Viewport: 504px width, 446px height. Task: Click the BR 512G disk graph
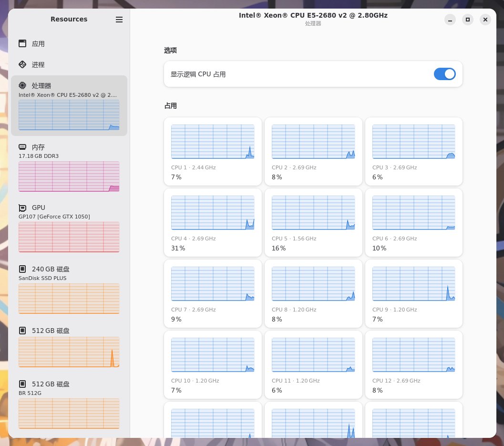pos(69,414)
